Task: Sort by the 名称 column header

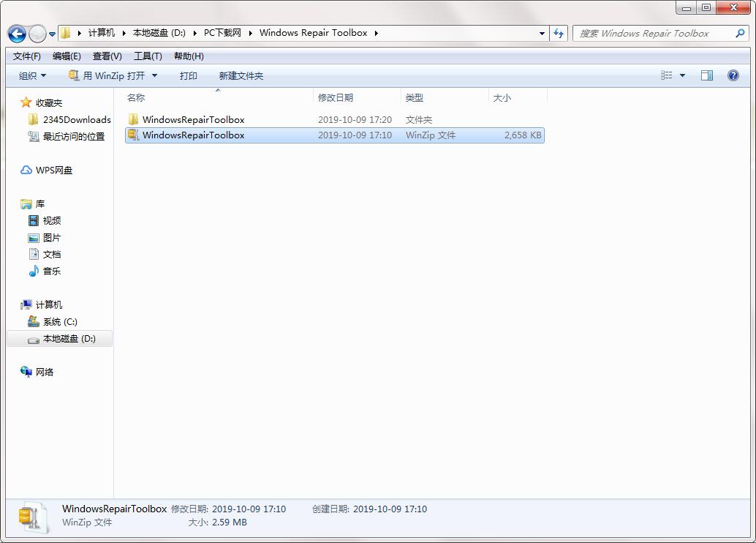Action: [x=219, y=97]
